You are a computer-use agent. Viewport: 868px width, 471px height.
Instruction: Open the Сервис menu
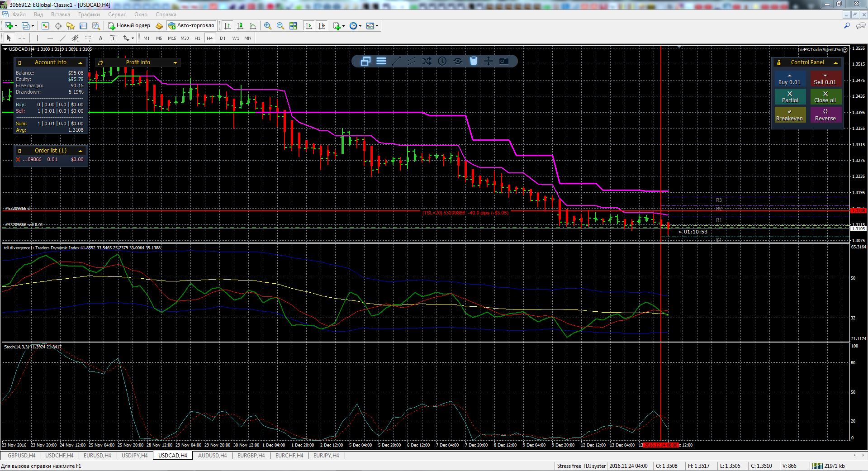click(x=117, y=14)
